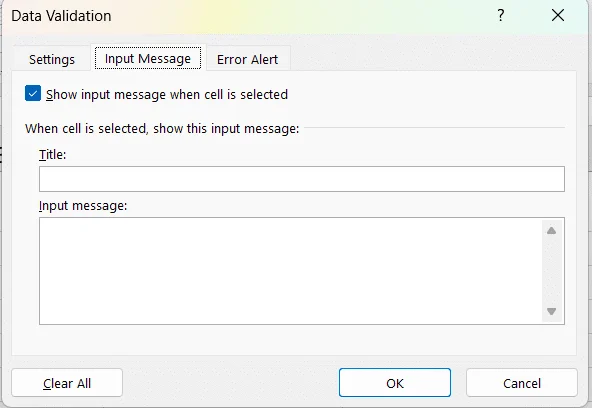Click the Input message scrollbar track

click(x=551, y=271)
